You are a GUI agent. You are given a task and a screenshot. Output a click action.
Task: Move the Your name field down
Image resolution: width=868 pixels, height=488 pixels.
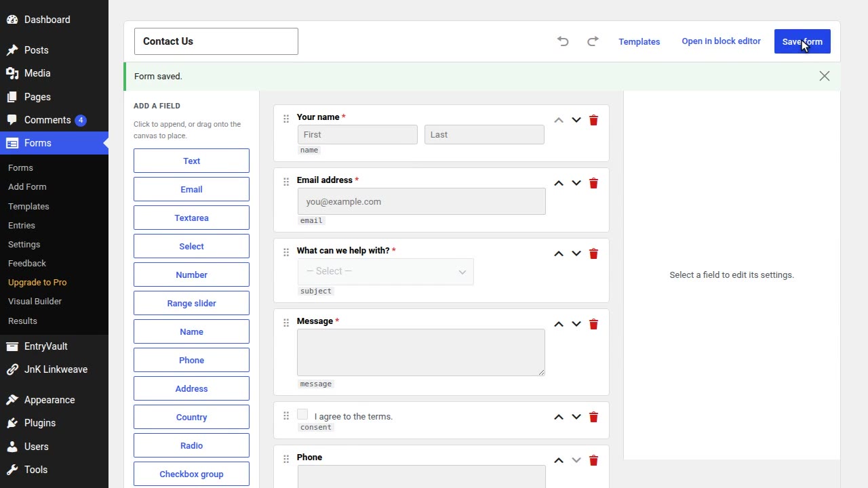[576, 120]
